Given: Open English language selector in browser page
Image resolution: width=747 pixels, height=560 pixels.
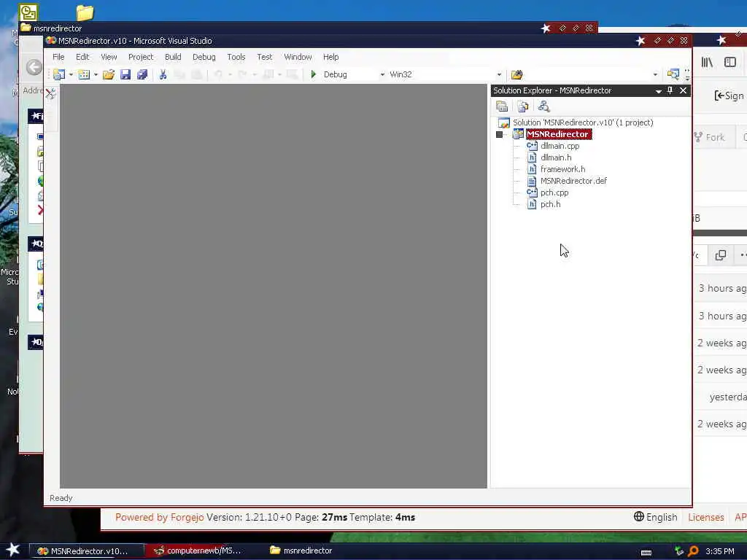Looking at the screenshot, I should pyautogui.click(x=656, y=517).
